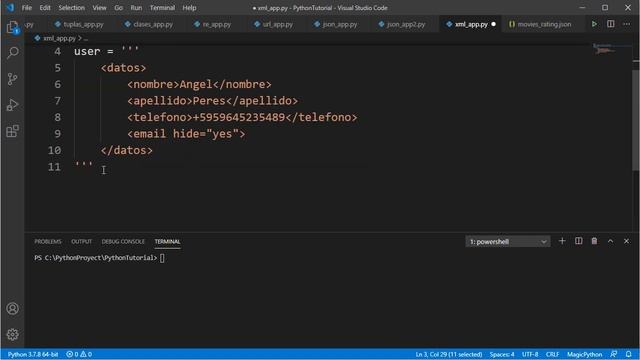This screenshot has width=640, height=360.
Task: Open the Go menu
Action: click(118, 8)
